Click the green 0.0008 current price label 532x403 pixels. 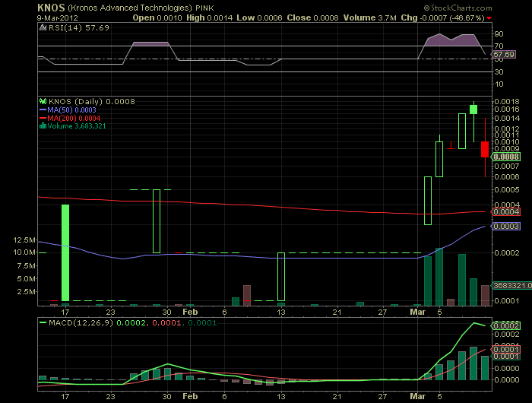[505, 157]
